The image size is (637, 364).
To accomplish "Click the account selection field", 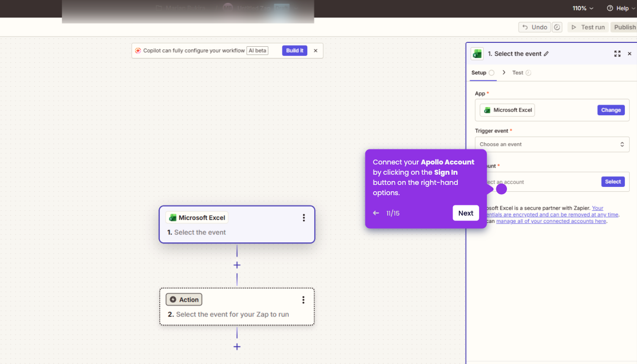I will click(x=552, y=182).
